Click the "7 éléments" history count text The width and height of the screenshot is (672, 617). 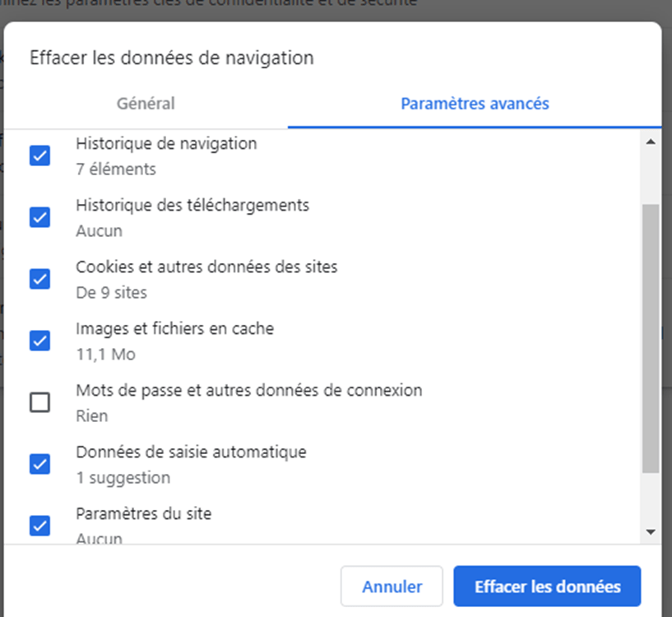(x=116, y=169)
